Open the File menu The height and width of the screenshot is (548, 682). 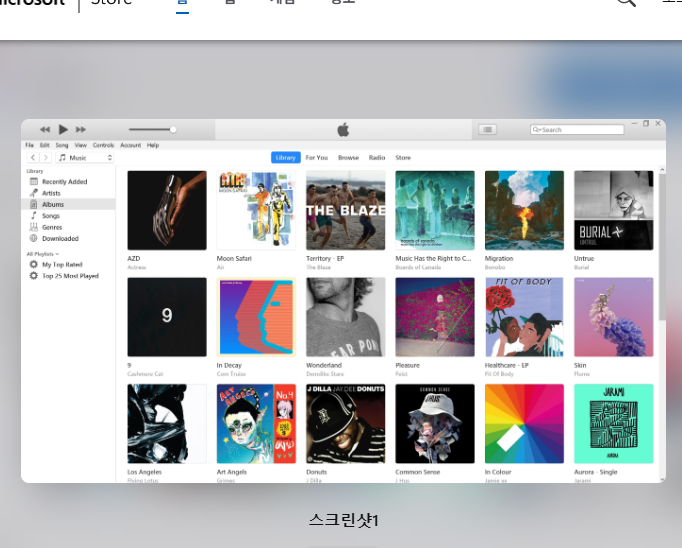(30, 145)
